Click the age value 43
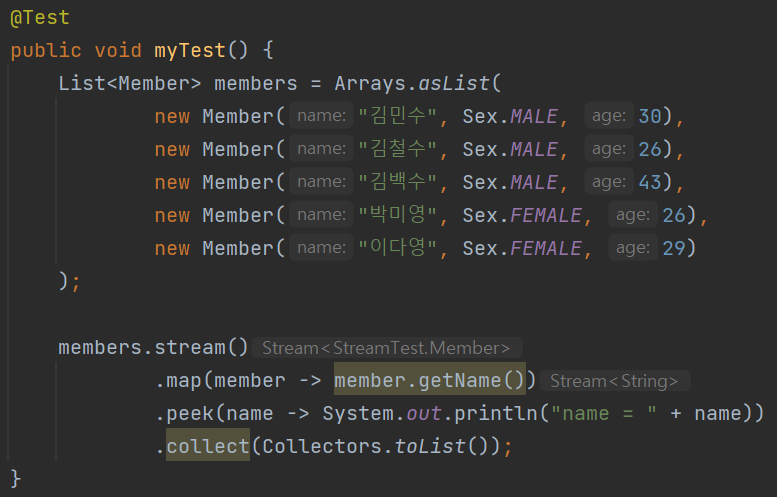This screenshot has width=777, height=497. coord(650,183)
